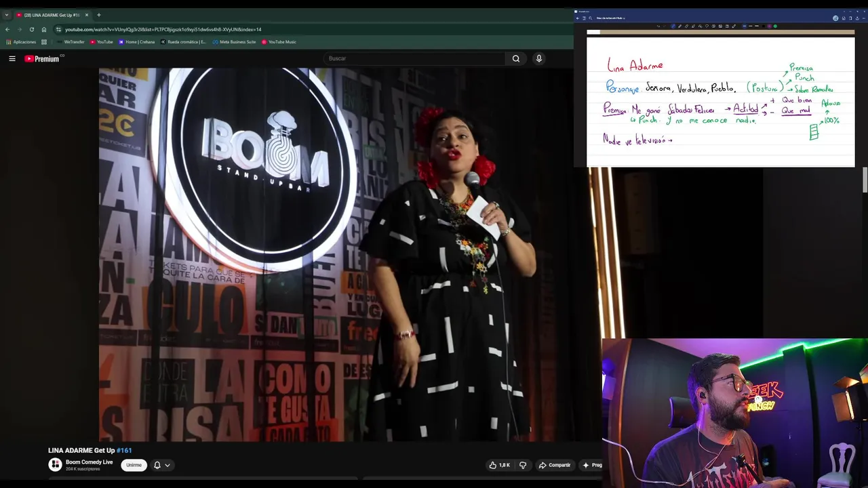Open Boom Comedy Live channel avatar
Screen dimensions: 868x488
(x=55, y=465)
